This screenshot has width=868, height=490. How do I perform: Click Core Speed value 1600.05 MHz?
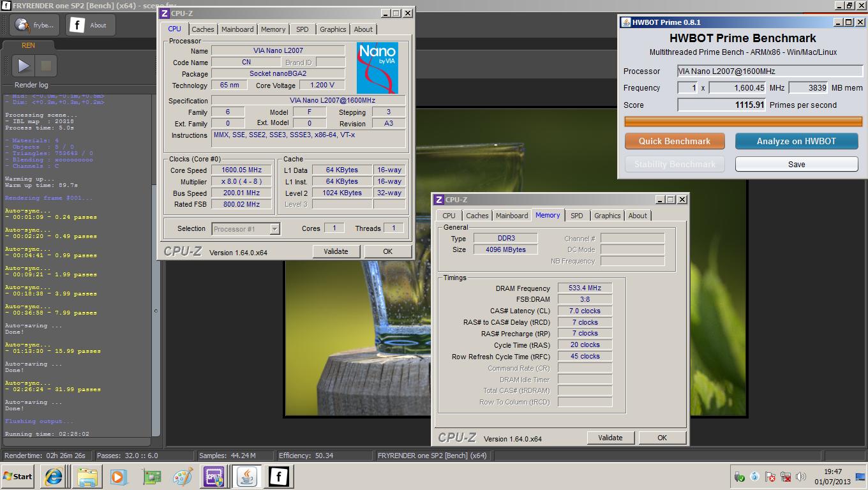pyautogui.click(x=242, y=170)
